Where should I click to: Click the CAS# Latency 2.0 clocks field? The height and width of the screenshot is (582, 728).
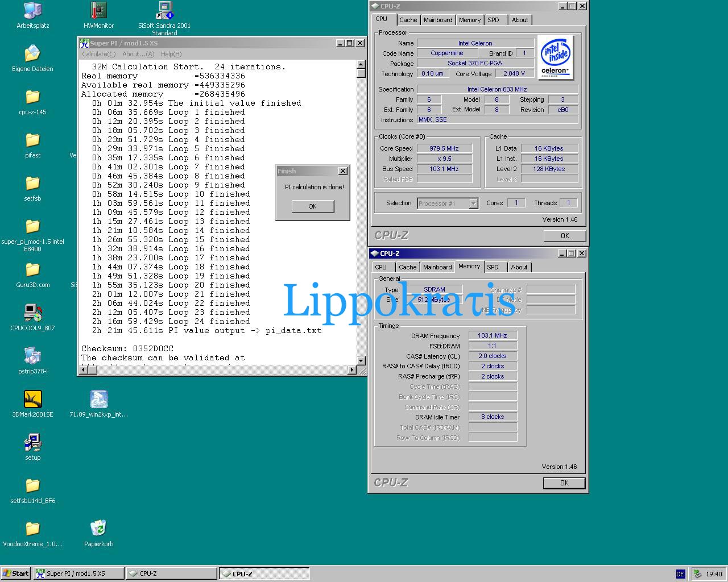pyautogui.click(x=493, y=356)
